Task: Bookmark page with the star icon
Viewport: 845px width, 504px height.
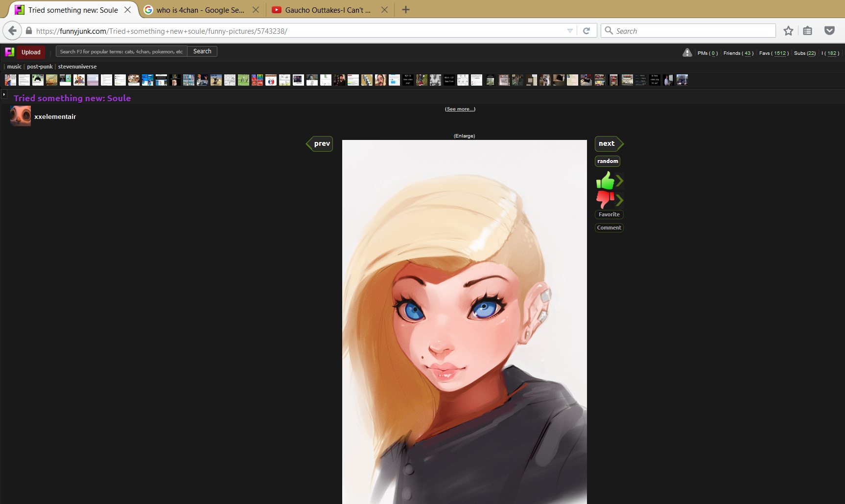Action: point(788,31)
